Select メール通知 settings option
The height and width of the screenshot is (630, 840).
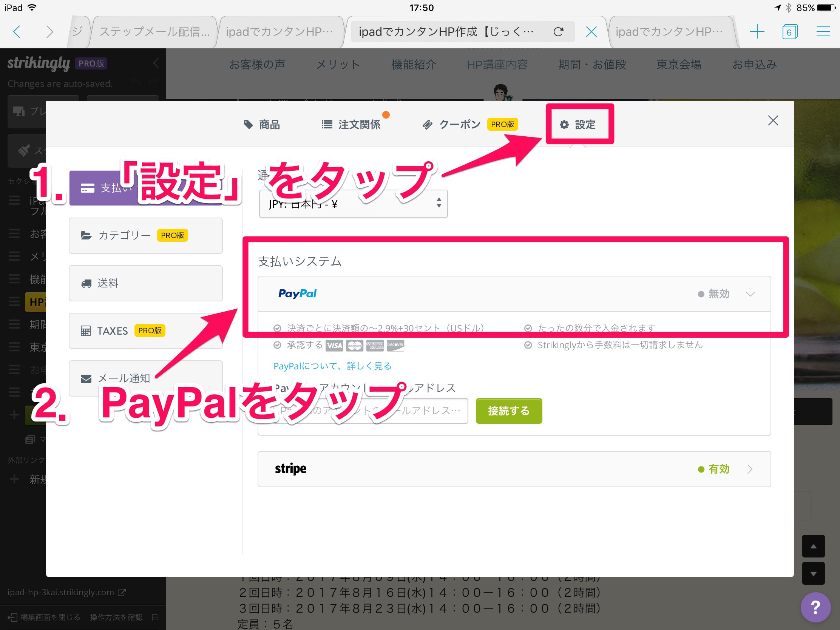[146, 378]
